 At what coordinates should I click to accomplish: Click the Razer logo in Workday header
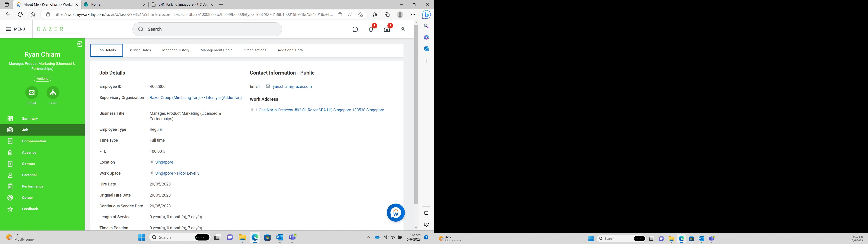50,29
